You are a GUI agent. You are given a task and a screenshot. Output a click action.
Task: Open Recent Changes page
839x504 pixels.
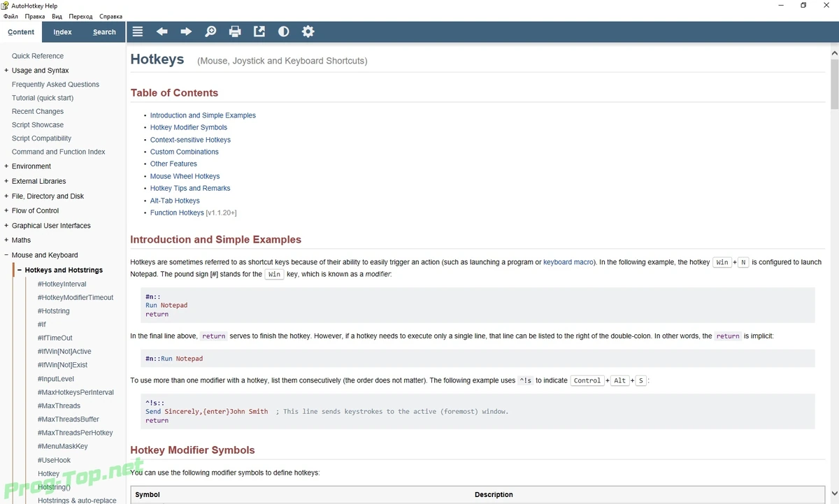(38, 111)
